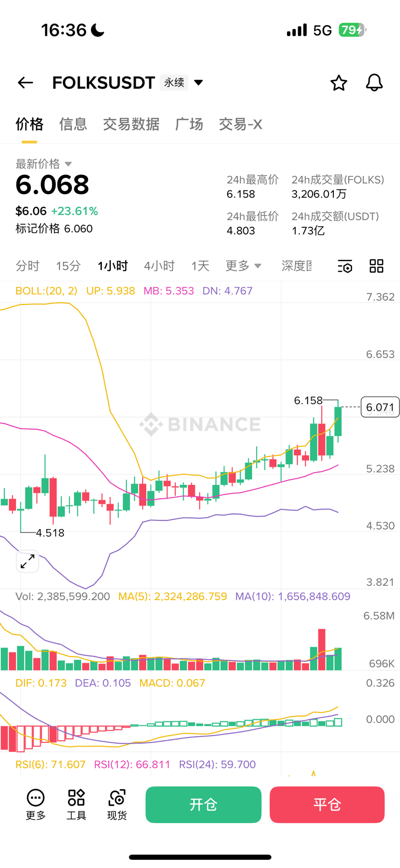400x868 pixels.
Task: Go to the 广场 tab
Action: pos(189,124)
